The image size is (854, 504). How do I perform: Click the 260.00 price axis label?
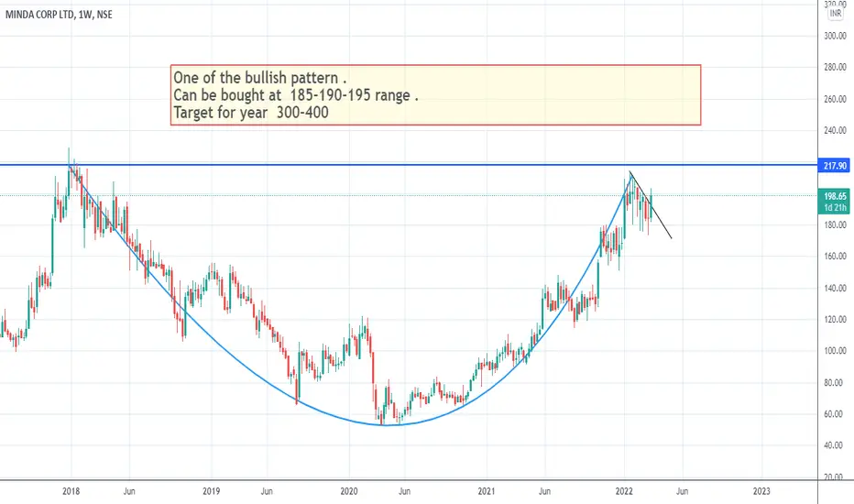836,99
